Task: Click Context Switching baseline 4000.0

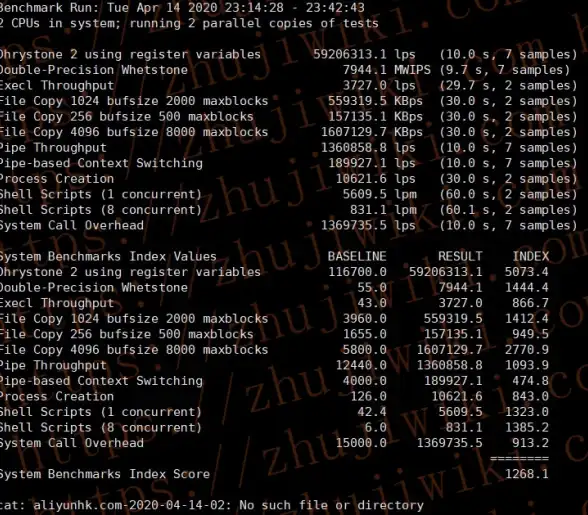Action: click(364, 381)
